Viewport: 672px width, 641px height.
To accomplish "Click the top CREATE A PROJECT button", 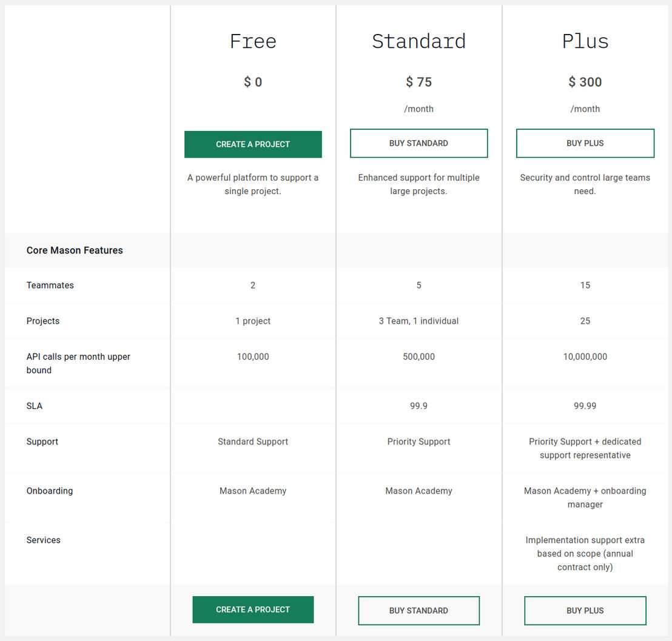I will [253, 144].
